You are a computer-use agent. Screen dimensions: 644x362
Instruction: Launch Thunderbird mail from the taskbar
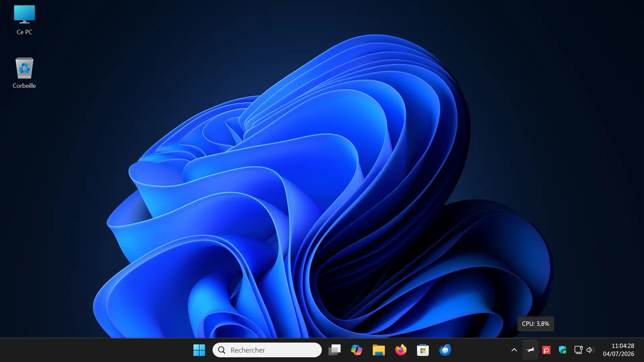pyautogui.click(x=445, y=350)
